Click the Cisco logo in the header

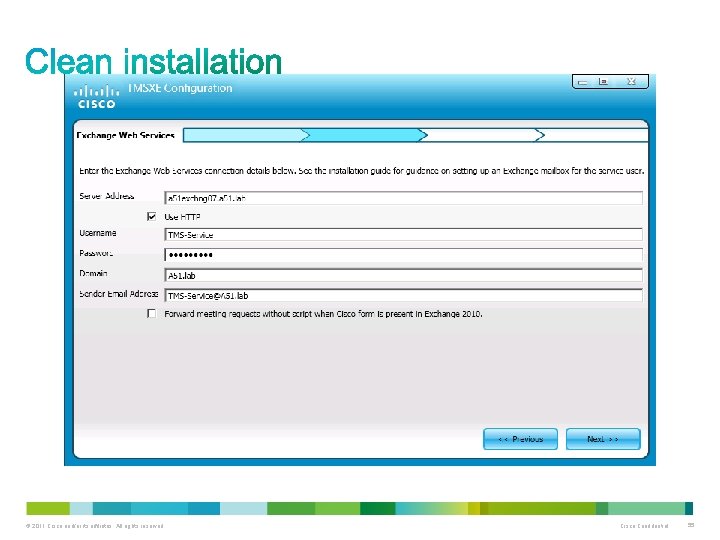point(96,96)
